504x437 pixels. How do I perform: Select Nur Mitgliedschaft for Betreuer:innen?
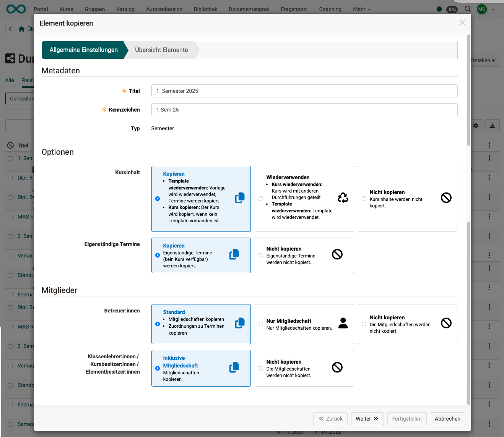point(261,324)
